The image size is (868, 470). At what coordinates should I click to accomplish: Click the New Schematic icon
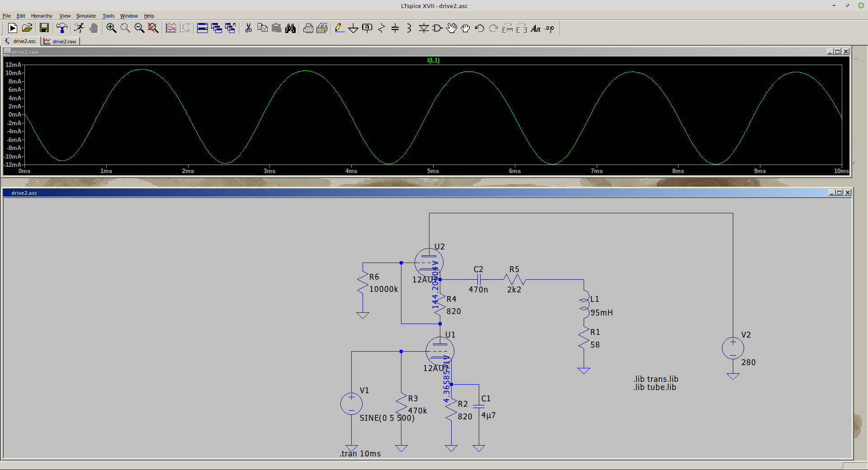click(13, 28)
